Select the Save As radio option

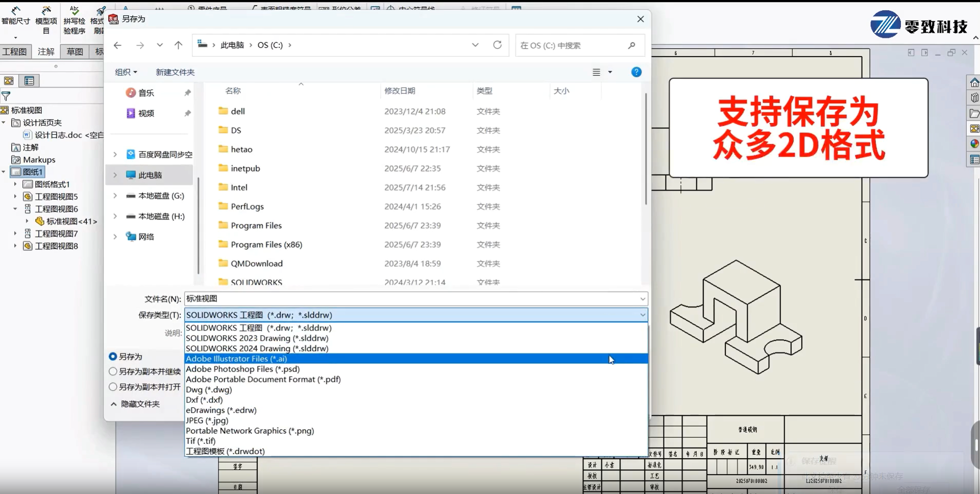point(113,356)
